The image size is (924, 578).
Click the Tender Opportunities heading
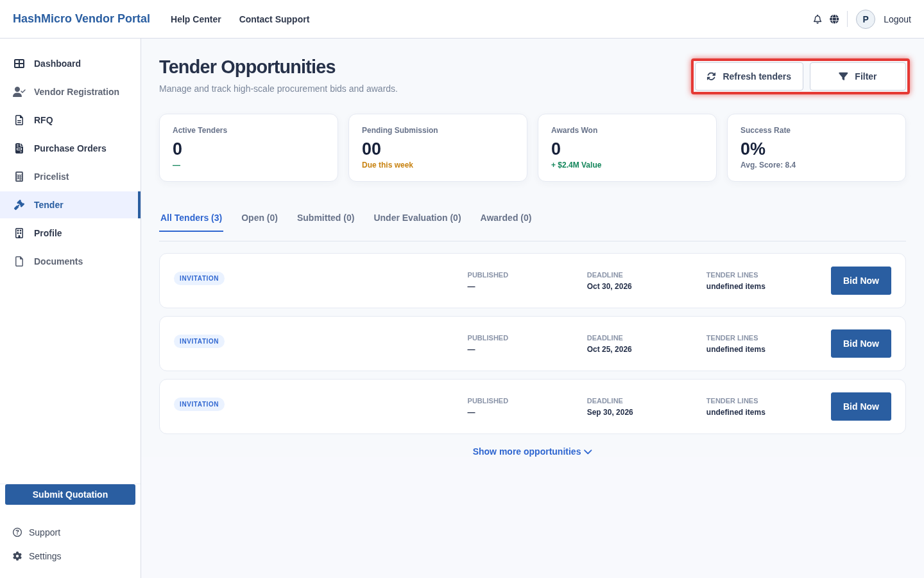click(247, 67)
